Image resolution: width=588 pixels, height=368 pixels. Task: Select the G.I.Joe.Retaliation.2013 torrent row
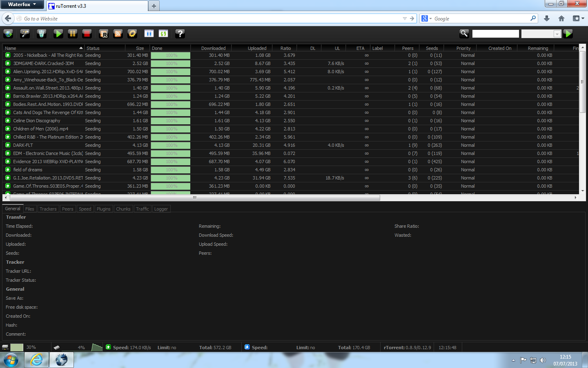[291, 178]
